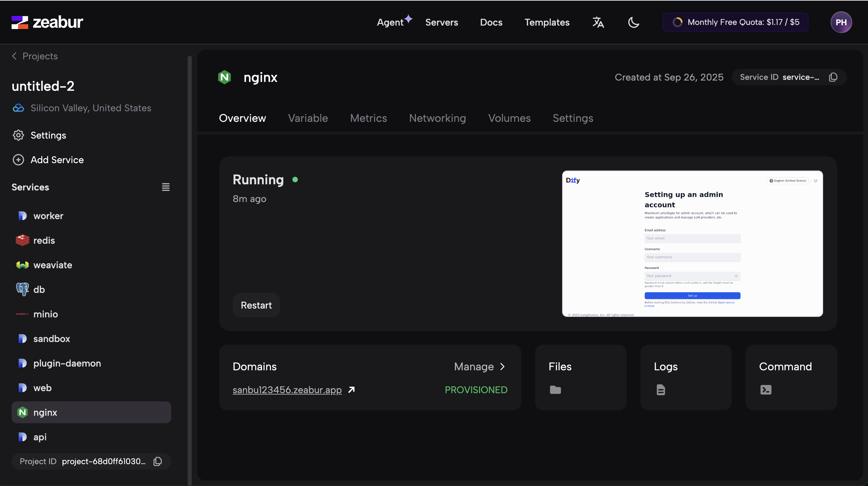Switch to the Variable tab
The width and height of the screenshot is (868, 486).
point(308,118)
